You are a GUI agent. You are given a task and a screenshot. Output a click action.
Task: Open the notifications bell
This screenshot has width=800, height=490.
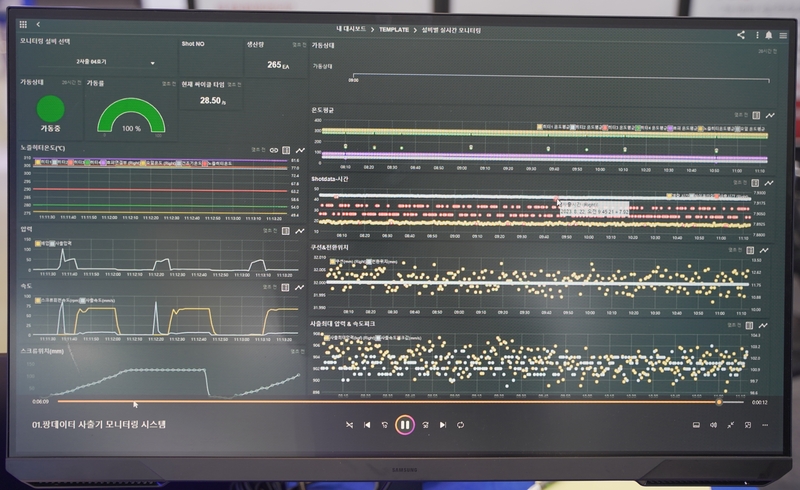pyautogui.click(x=769, y=34)
